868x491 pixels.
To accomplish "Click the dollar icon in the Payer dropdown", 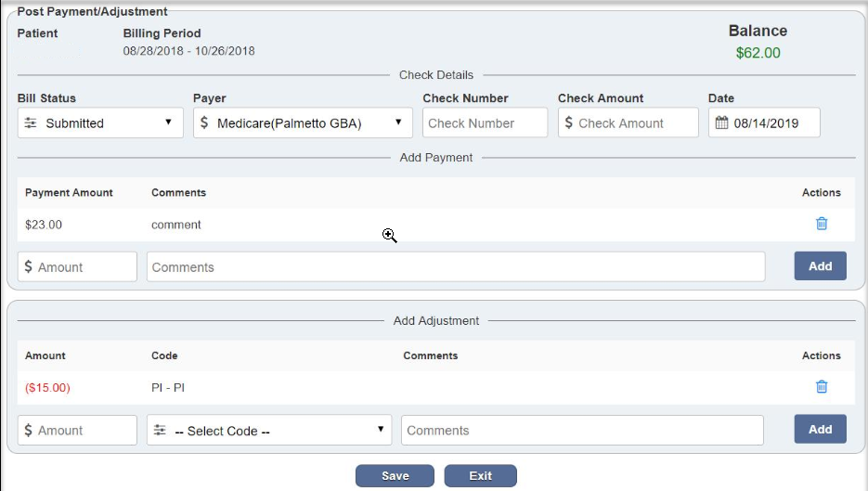I will (x=204, y=123).
